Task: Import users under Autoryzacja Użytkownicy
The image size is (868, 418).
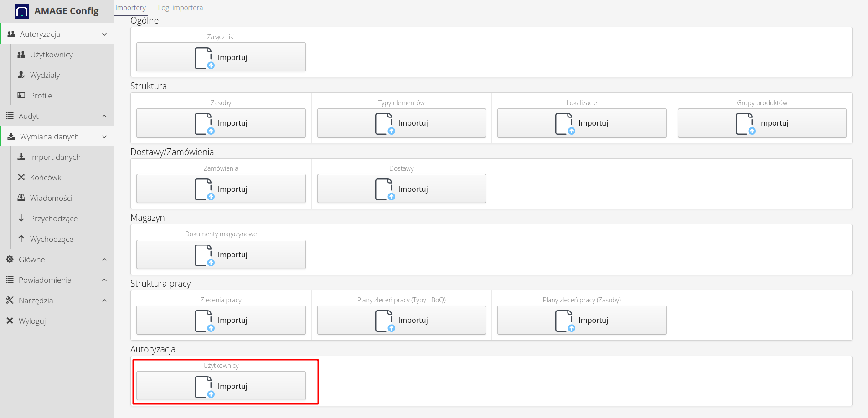Action: [x=221, y=386]
